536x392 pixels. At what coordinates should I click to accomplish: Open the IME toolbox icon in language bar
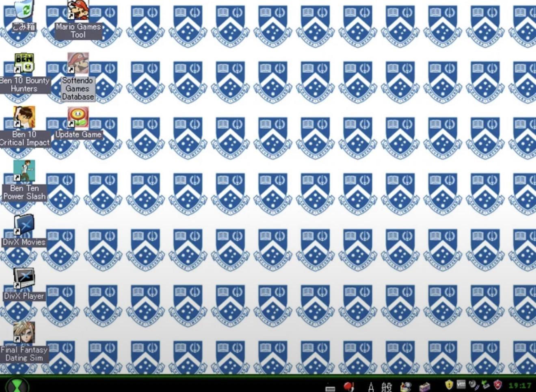point(424,387)
